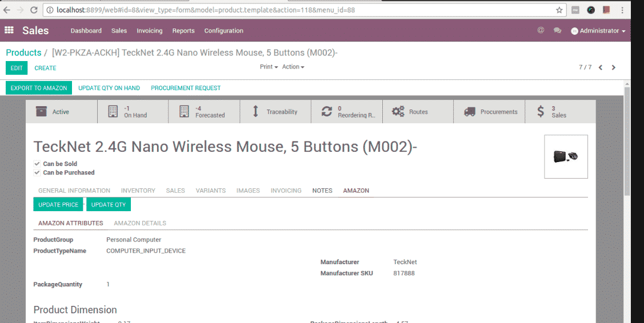Toggle the Can be Purchased checkbox
This screenshot has height=323, width=644.
click(37, 172)
